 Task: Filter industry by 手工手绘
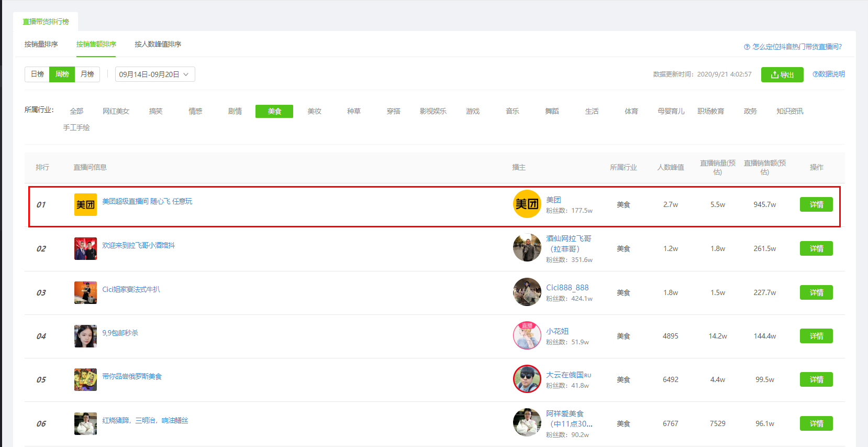(76, 127)
